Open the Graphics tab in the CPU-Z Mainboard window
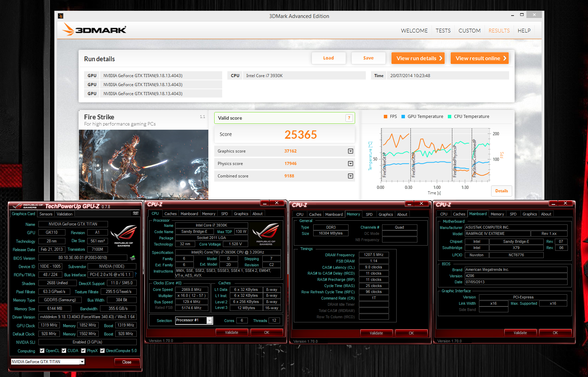The image size is (588, 377). click(530, 214)
